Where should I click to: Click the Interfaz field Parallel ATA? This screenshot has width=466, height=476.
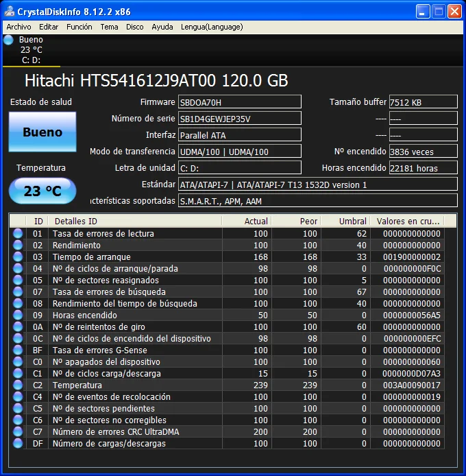point(240,134)
